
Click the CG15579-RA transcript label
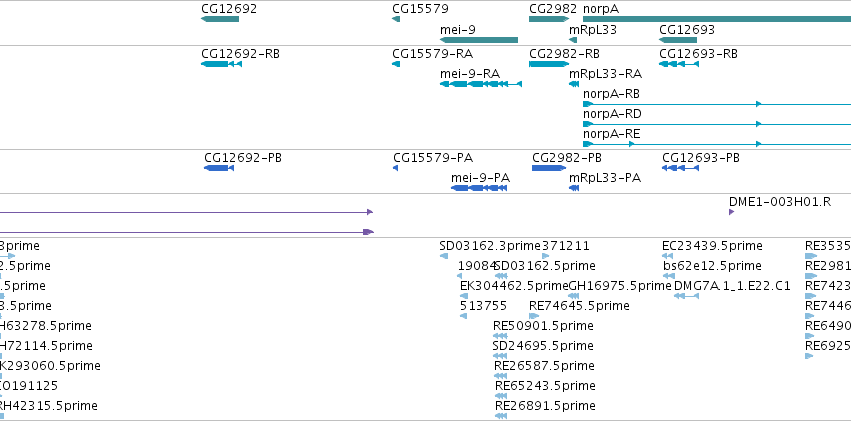pos(433,54)
